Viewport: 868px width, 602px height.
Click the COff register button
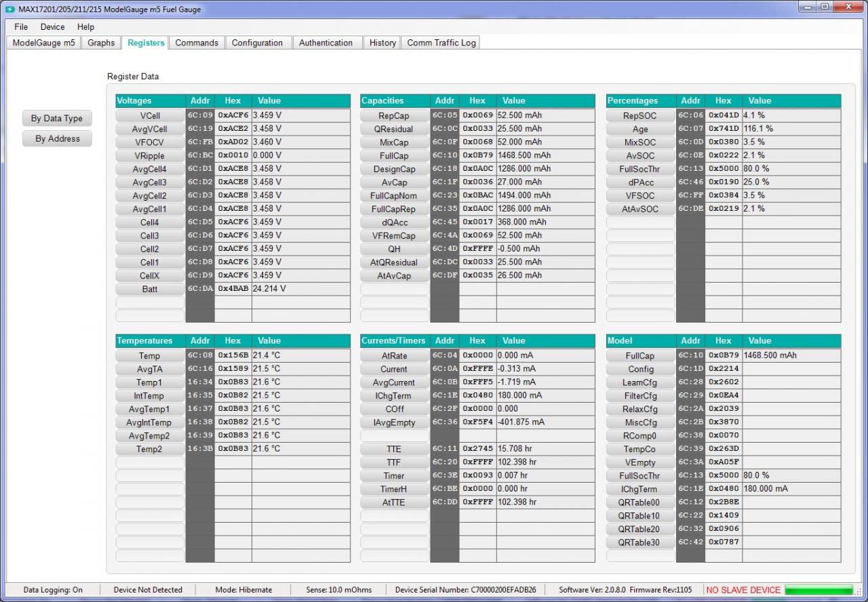tap(395, 409)
